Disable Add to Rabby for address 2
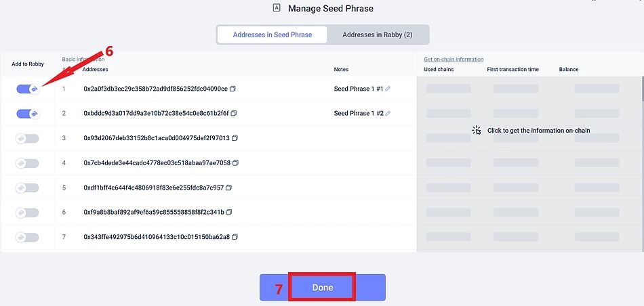The height and width of the screenshot is (306, 644). tap(28, 114)
